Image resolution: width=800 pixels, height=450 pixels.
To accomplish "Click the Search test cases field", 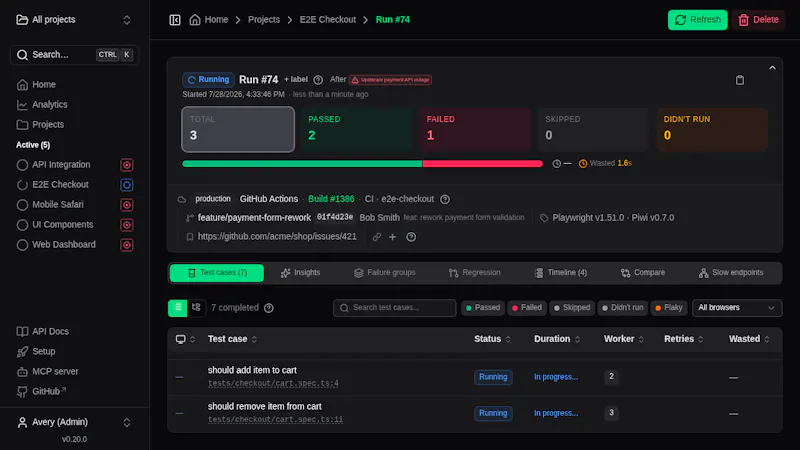I will 394,308.
